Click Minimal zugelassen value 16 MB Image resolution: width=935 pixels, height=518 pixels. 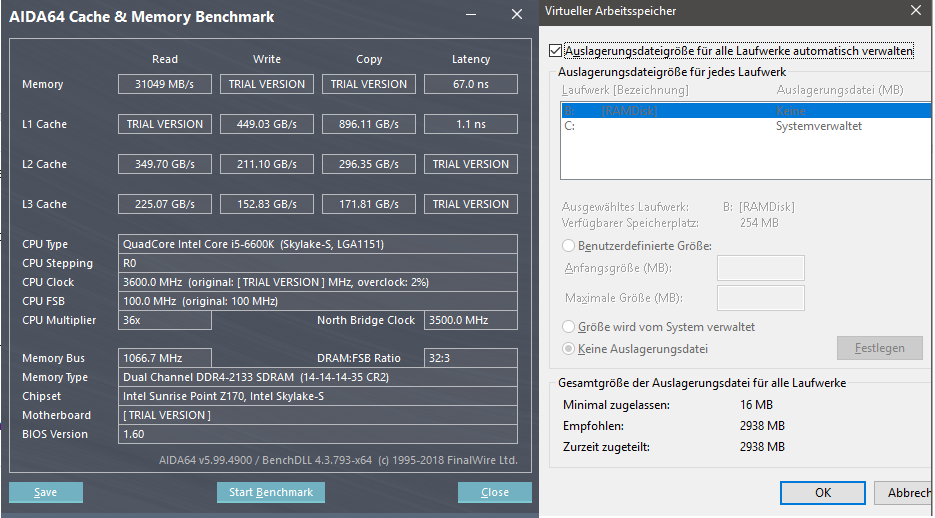tap(756, 405)
